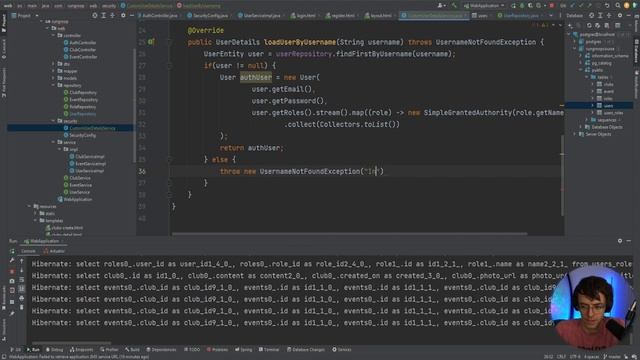The image size is (640, 360).
Task: Expand the clubs table
Action: (x=593, y=84)
